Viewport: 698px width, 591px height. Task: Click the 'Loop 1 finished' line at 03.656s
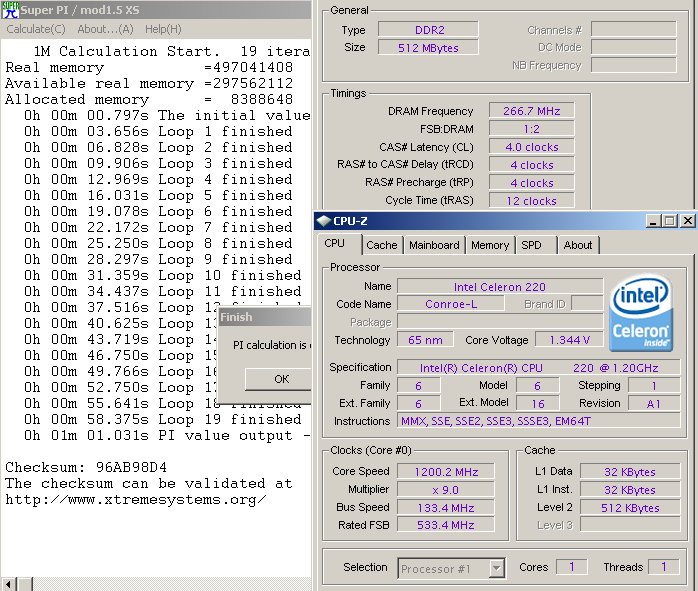(158, 131)
